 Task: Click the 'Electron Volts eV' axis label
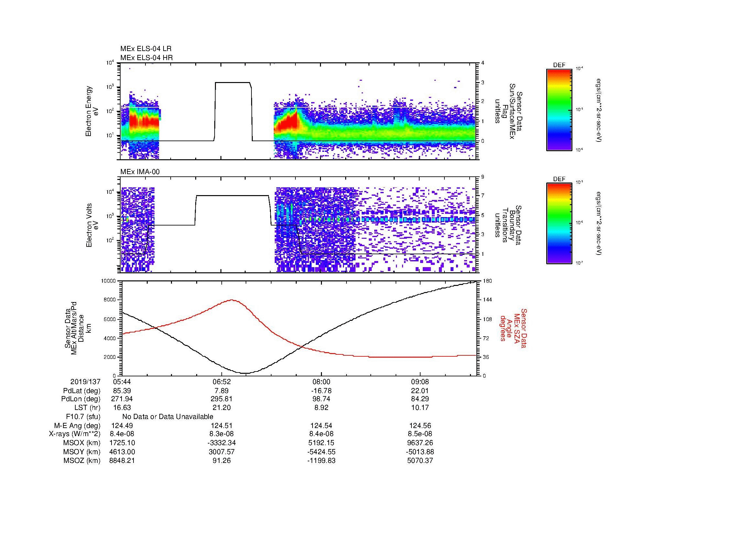(92, 225)
